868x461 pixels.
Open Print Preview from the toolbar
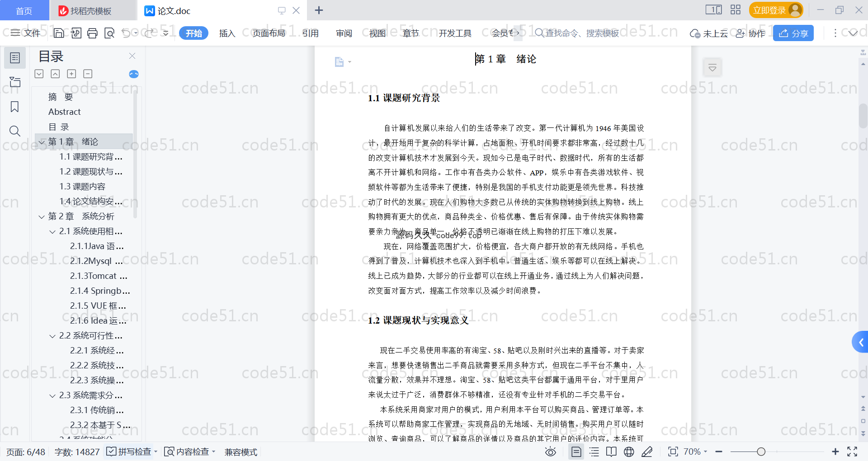pyautogui.click(x=109, y=33)
